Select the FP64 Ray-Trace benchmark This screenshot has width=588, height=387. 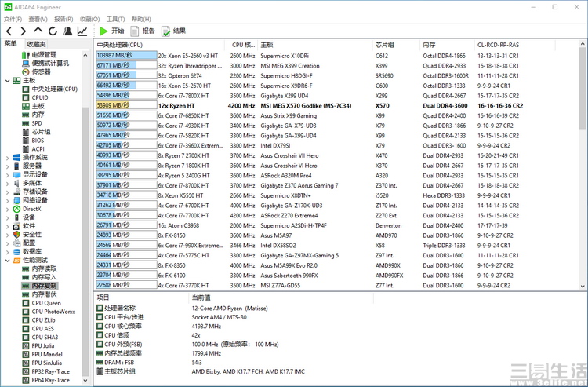51,380
